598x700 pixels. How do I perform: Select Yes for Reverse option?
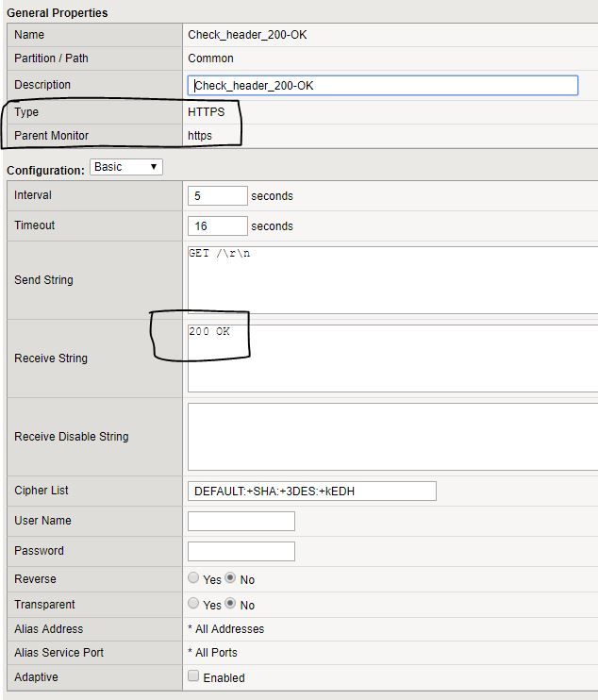pyautogui.click(x=193, y=578)
